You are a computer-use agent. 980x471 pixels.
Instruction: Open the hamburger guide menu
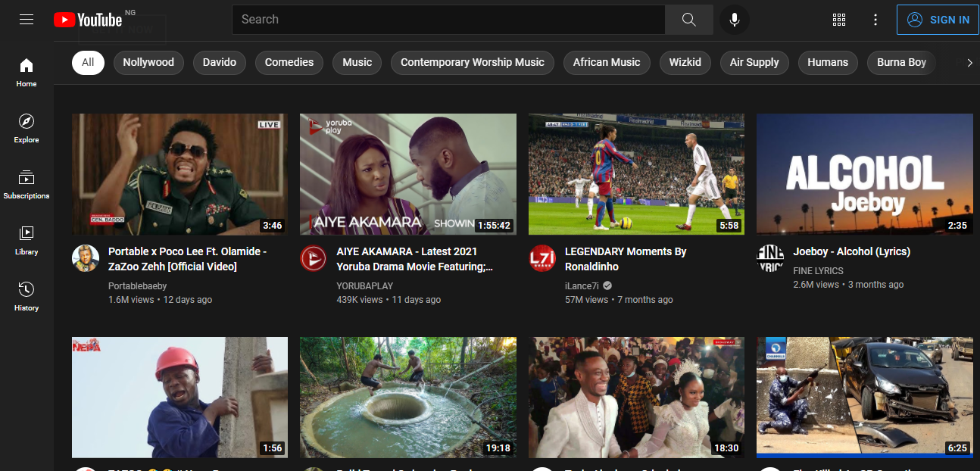pyautogui.click(x=27, y=20)
